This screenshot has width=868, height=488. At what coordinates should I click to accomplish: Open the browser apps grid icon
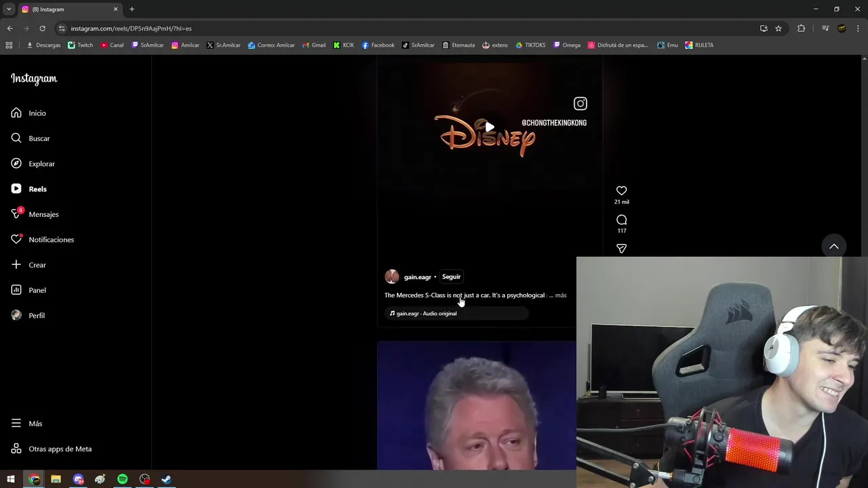9,45
